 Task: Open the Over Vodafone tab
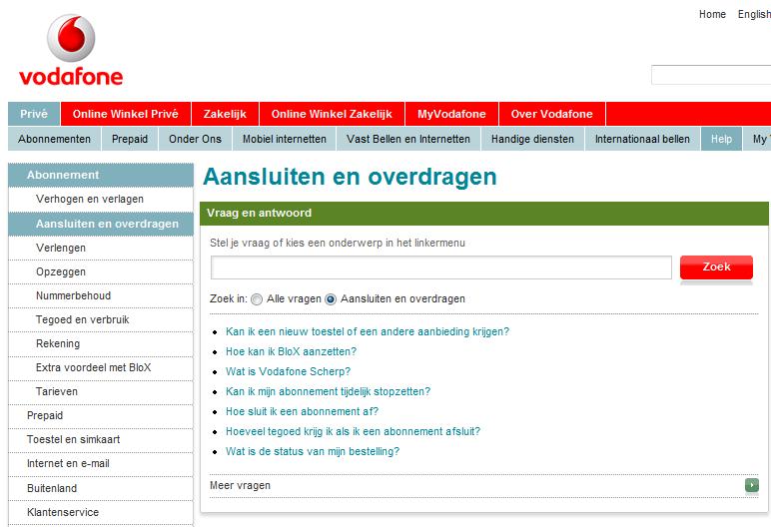(x=551, y=114)
